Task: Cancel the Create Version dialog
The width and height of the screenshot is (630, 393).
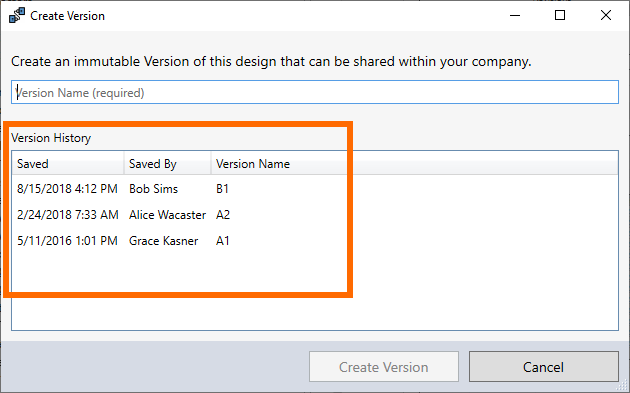Action: (x=544, y=367)
